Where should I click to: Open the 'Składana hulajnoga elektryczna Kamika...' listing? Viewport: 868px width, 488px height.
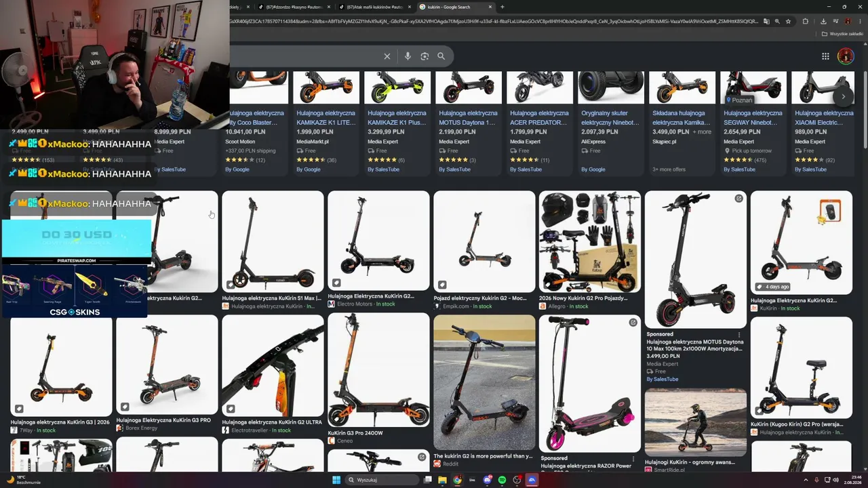click(x=682, y=122)
